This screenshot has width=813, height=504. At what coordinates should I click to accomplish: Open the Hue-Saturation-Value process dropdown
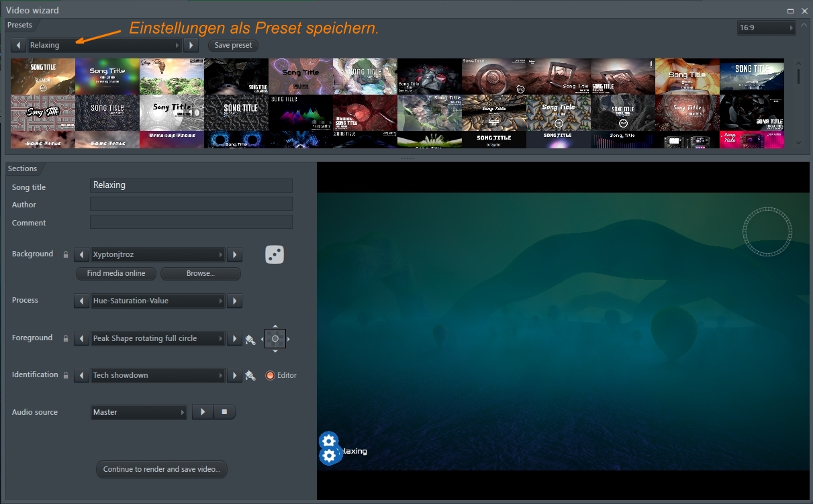tap(157, 301)
